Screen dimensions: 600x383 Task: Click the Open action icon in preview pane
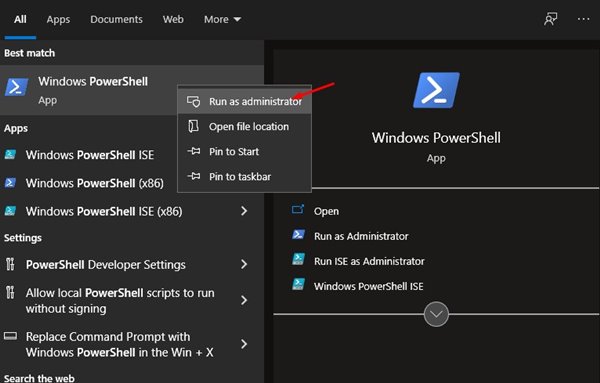(x=298, y=210)
